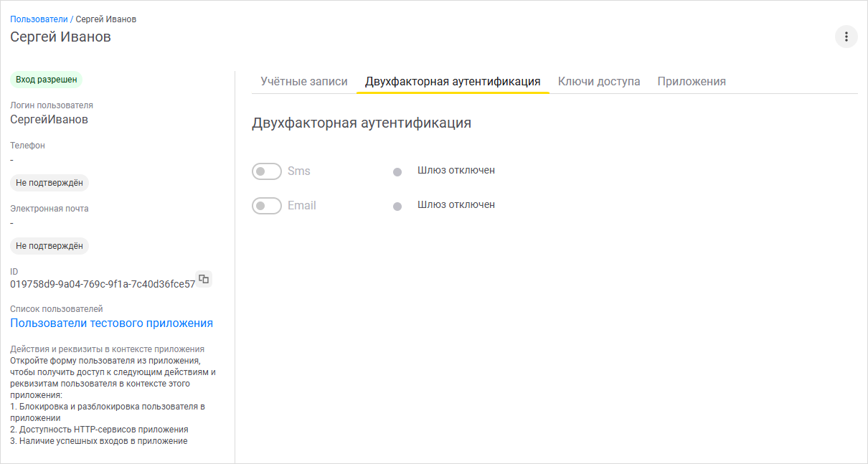Screen dimensions: 868x464
Task: Click the Двухфакторная аутентификация tab
Action: click(453, 81)
